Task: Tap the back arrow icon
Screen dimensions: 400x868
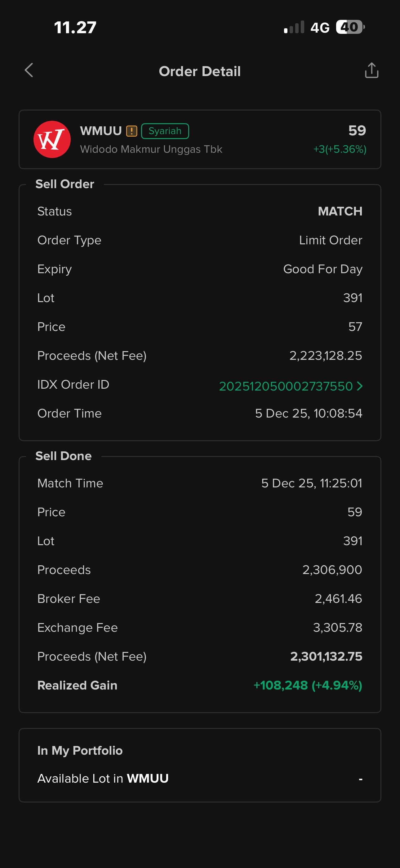Action: [x=29, y=70]
